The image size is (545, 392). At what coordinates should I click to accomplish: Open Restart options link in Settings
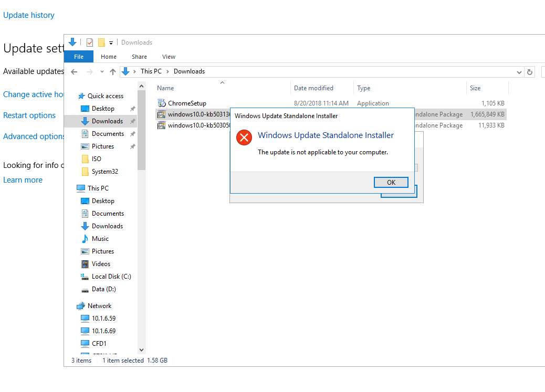coord(29,115)
